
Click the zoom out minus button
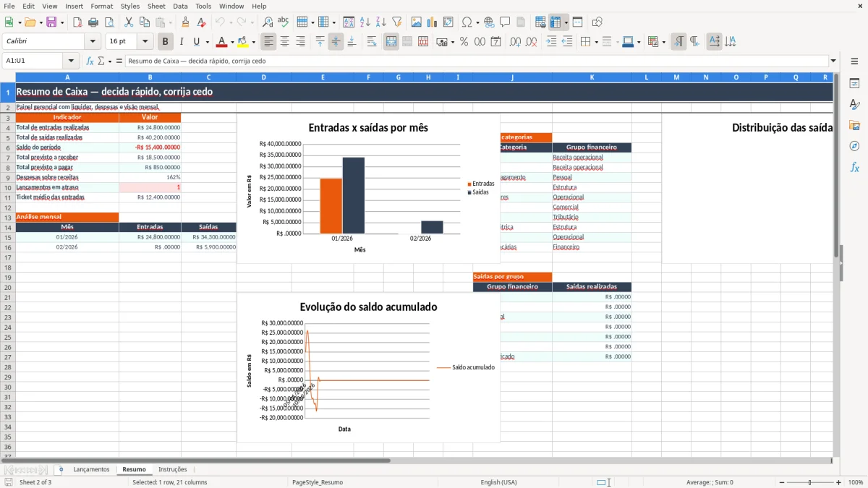tap(781, 482)
